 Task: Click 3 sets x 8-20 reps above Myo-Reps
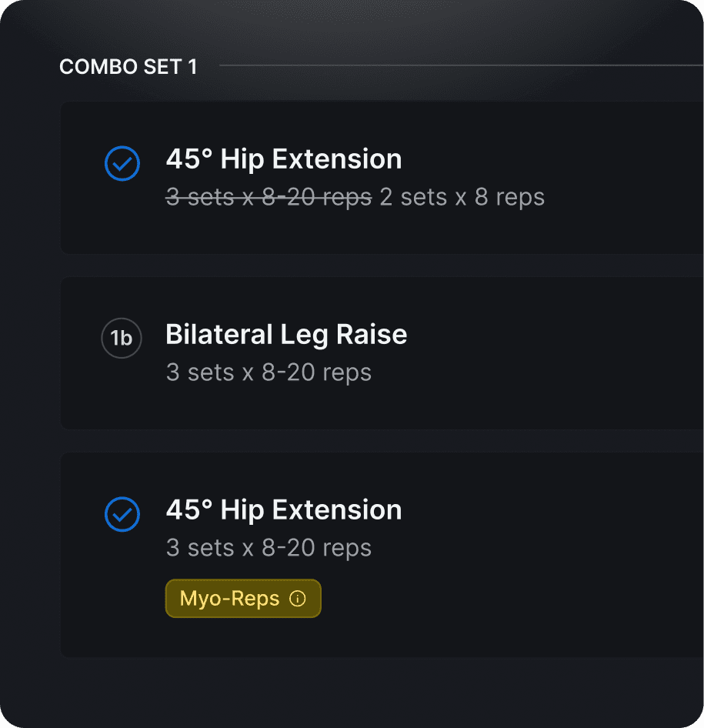269,548
